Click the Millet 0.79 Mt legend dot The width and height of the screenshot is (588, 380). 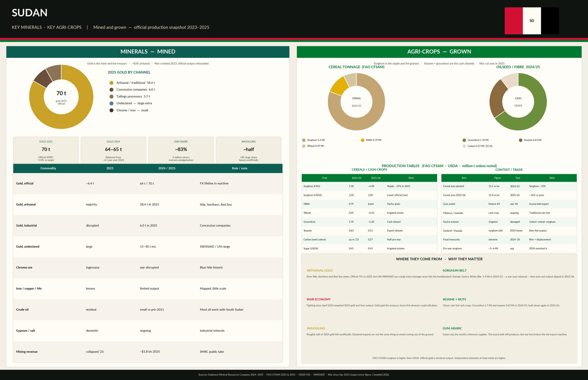click(x=363, y=140)
